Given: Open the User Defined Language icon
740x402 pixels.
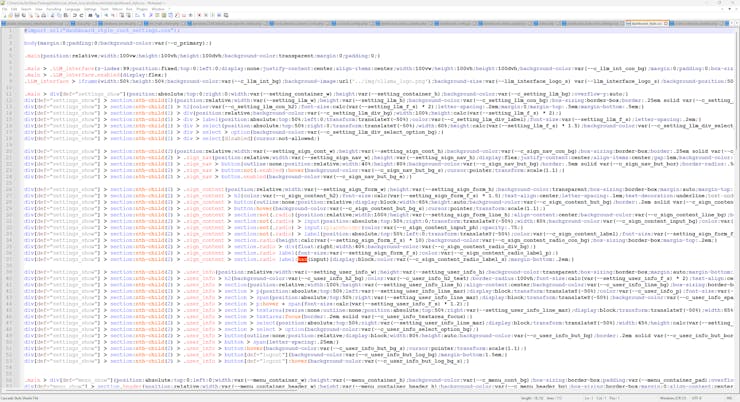Looking at the screenshot, I should [x=157, y=15].
